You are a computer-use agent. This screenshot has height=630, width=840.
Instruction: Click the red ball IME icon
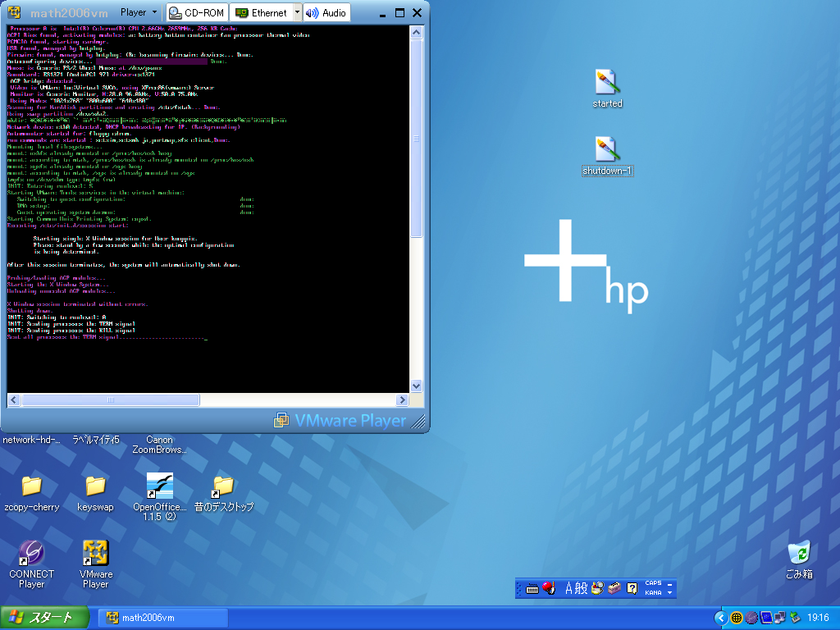point(549,588)
